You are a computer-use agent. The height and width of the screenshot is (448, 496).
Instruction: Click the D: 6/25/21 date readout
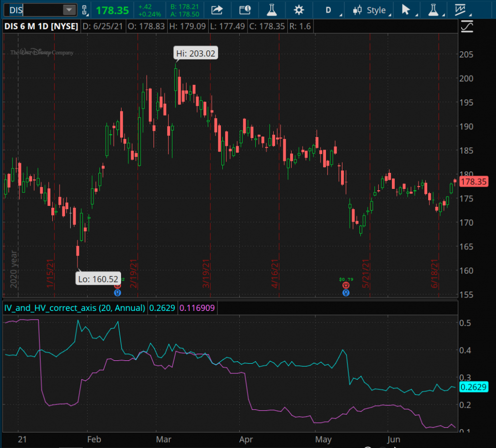pyautogui.click(x=103, y=26)
